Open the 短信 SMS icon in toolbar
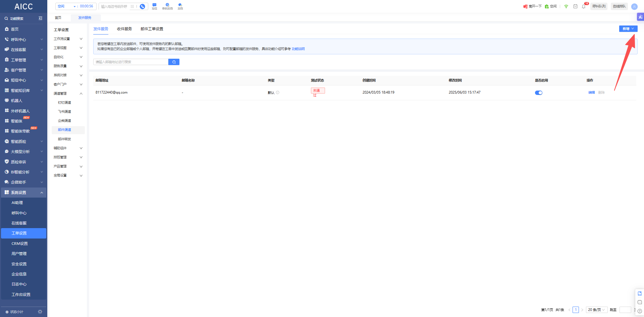Image resolution: width=644 pixels, height=317 pixels. pos(154,6)
